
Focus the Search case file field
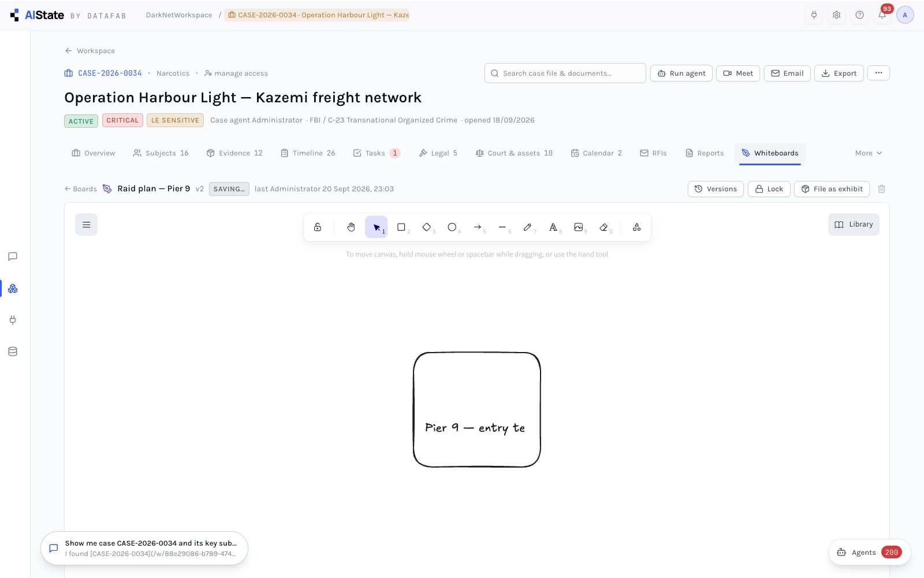(565, 73)
